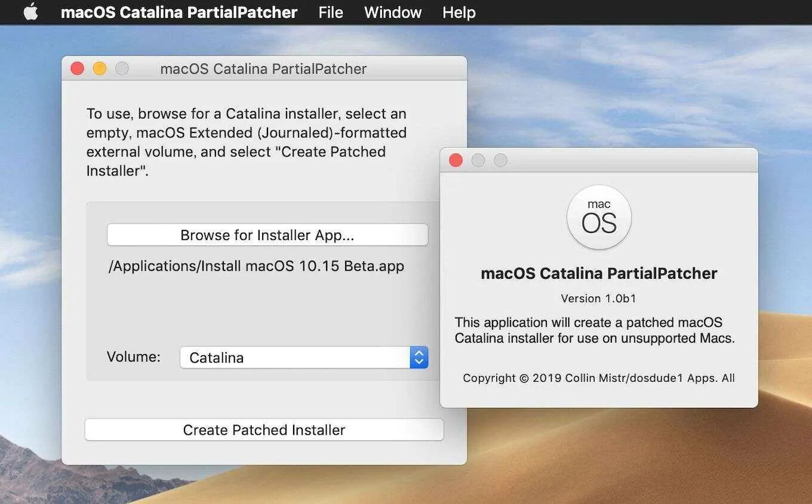Click the bold macOS Catalina PartialPatcher heading in About window

(599, 273)
